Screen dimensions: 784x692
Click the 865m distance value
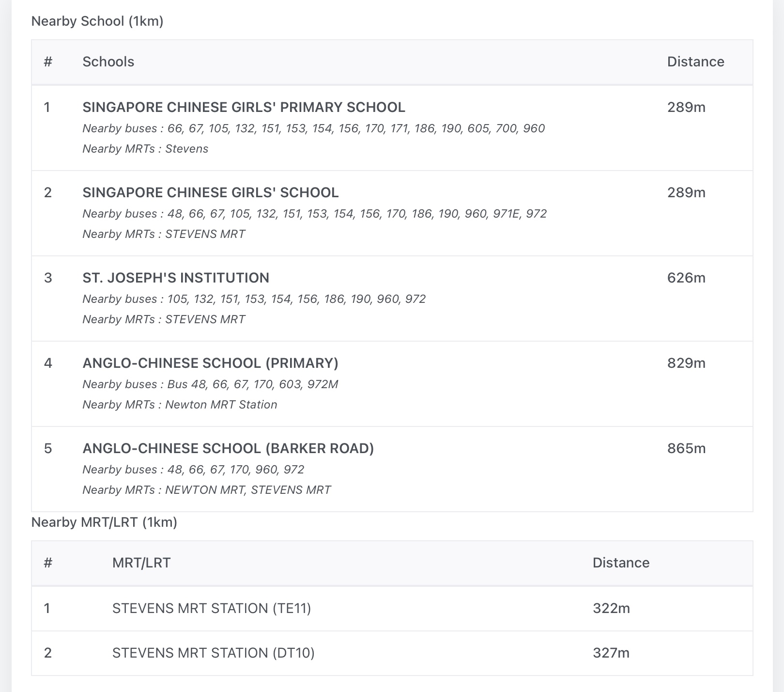click(x=686, y=448)
